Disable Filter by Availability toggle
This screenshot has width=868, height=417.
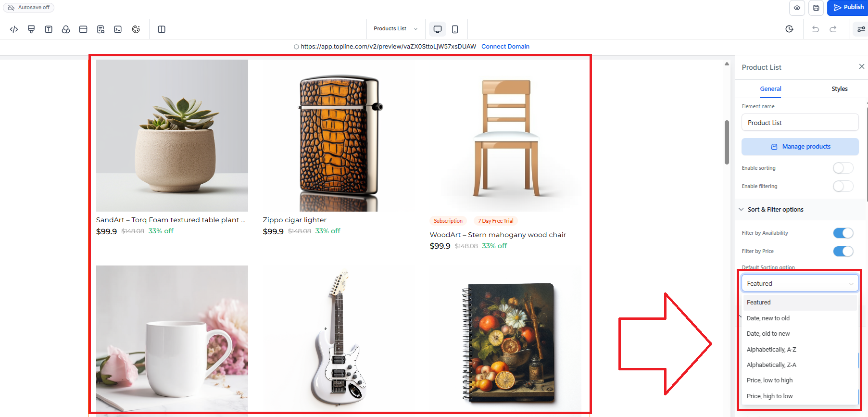point(843,233)
